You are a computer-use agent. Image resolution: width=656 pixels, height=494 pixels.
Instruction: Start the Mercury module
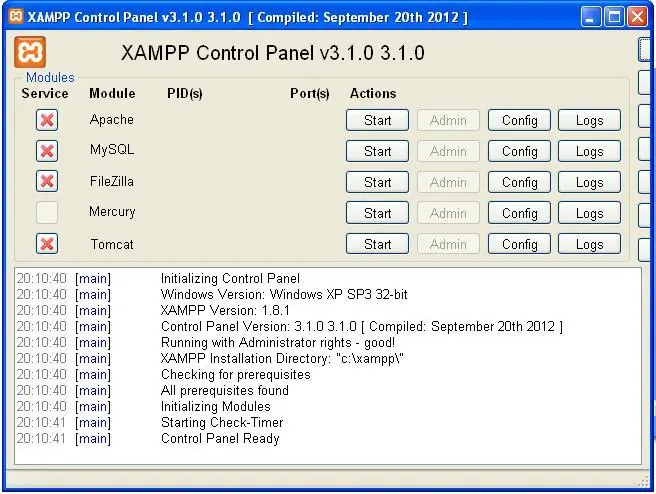pos(377,213)
